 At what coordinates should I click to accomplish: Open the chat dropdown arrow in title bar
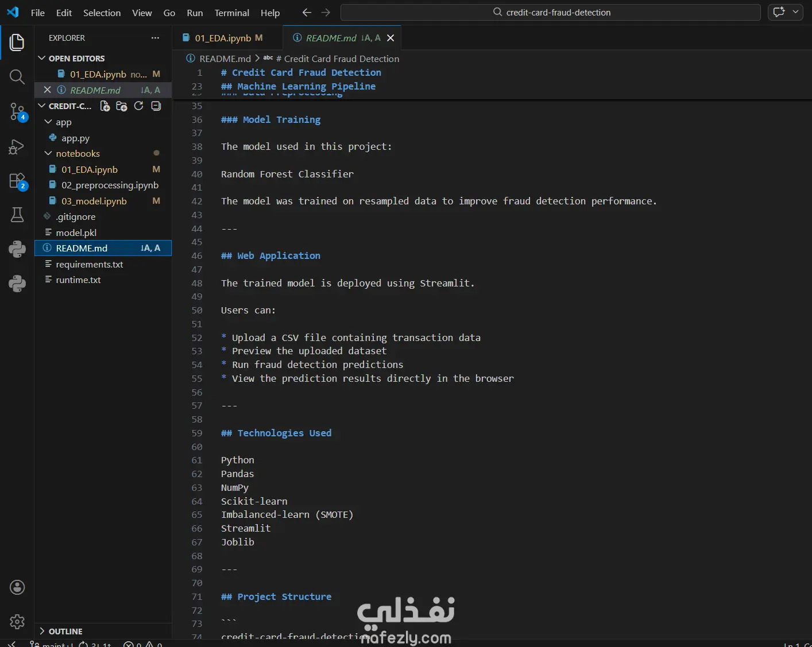click(795, 12)
